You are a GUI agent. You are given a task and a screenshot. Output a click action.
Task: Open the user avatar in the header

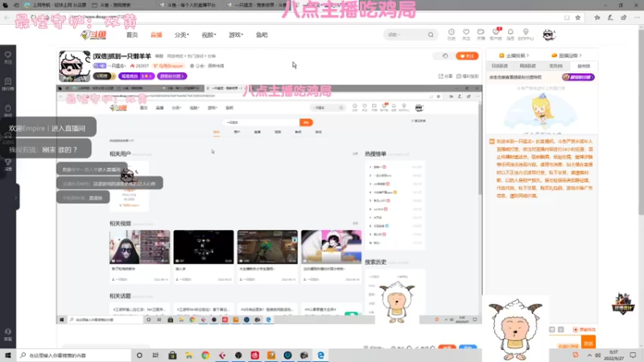tap(549, 35)
